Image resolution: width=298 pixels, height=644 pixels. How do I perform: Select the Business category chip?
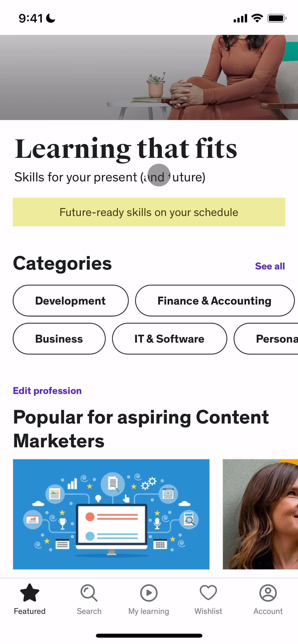click(59, 339)
